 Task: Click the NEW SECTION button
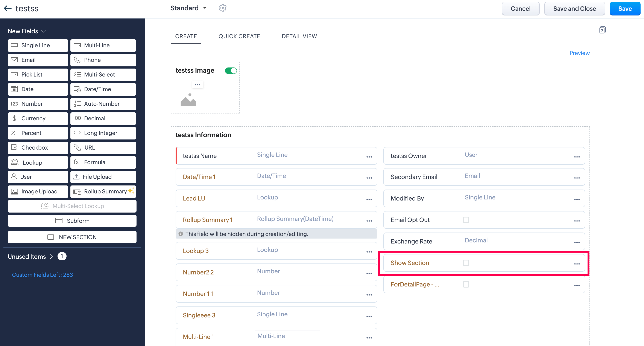coord(72,237)
